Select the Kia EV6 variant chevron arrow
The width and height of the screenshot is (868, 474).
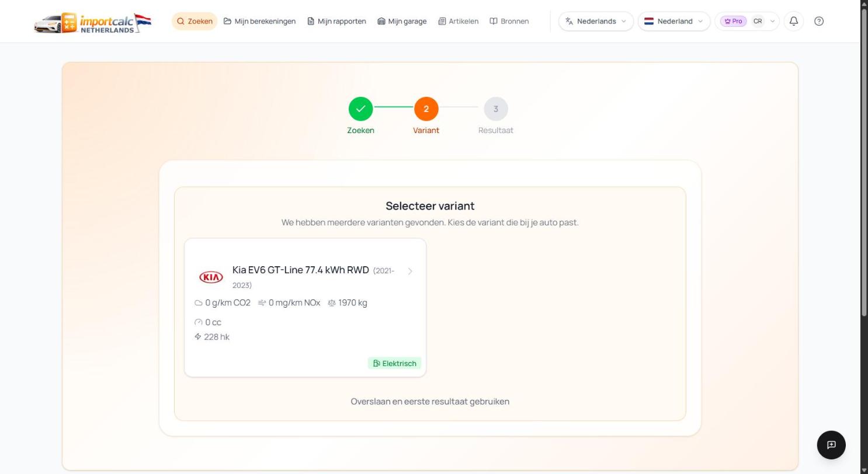tap(410, 271)
